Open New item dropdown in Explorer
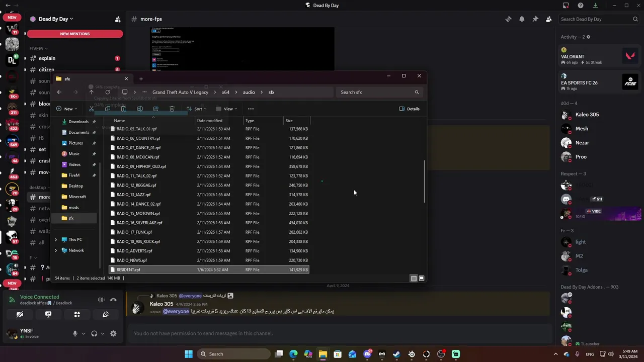 pos(66,109)
